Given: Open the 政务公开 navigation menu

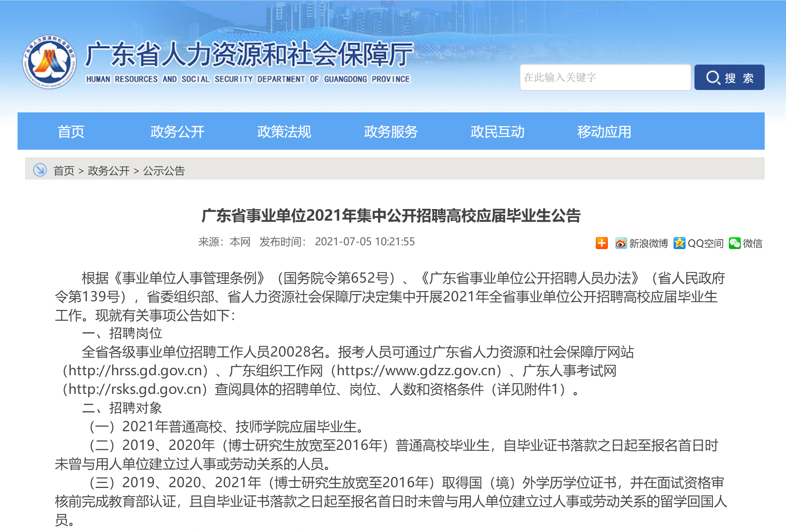Looking at the screenshot, I should coord(177,132).
